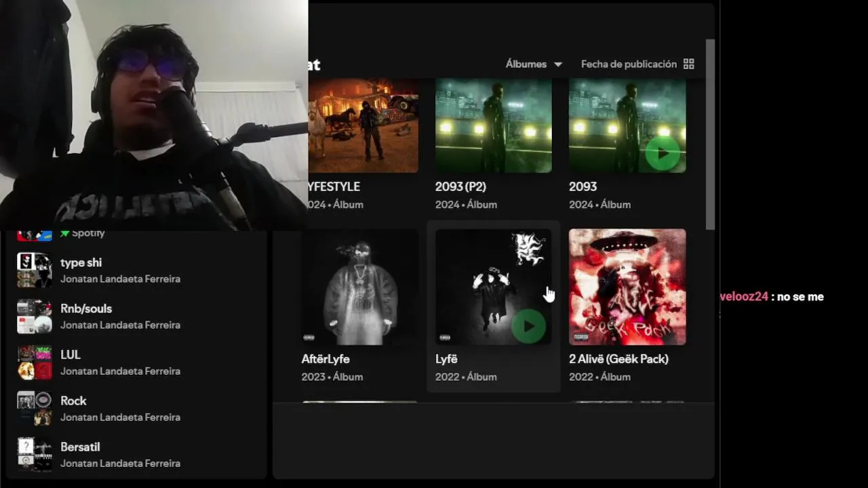The image size is (868, 488).
Task: Open the AftërLyfe album cover
Action: [359, 287]
